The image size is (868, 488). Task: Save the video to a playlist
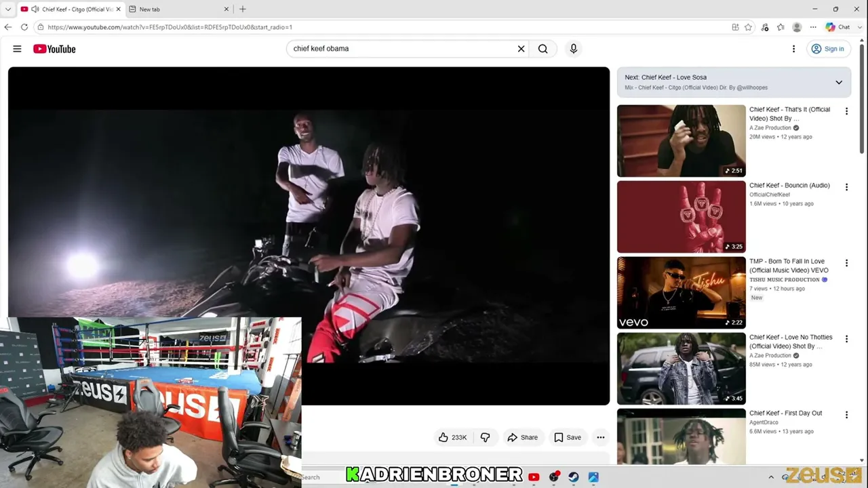pyautogui.click(x=568, y=437)
